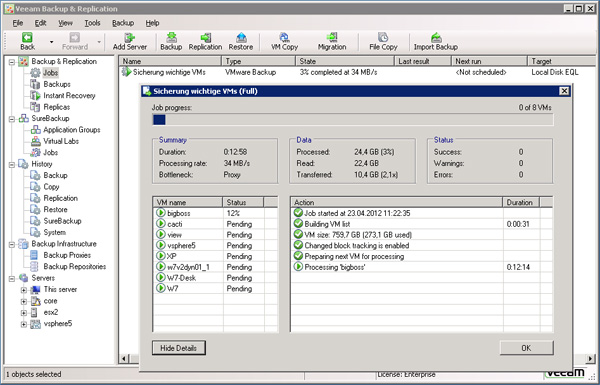This screenshot has width=600, height=385.
Task: Sort jobs by the Type column header
Action: [x=258, y=61]
